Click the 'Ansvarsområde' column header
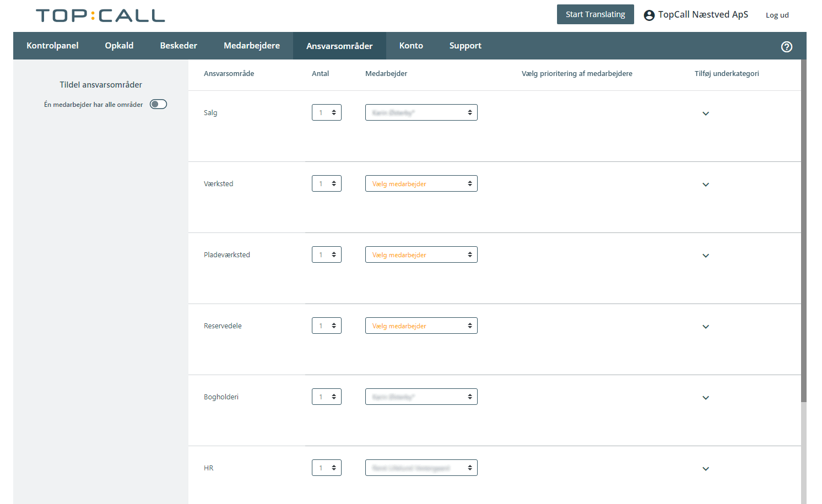The width and height of the screenshot is (822, 504). 229,73
